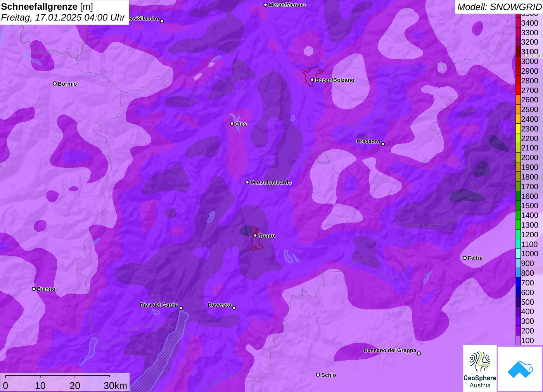The height and width of the screenshot is (392, 543).
Task: Click the red Trento municipality outline
Action: click(256, 239)
